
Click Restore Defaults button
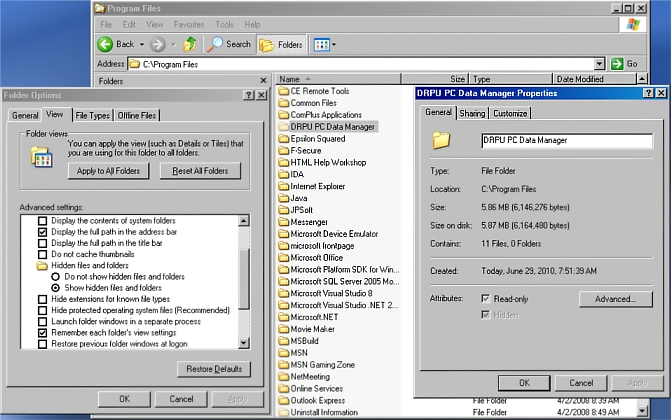coord(213,369)
